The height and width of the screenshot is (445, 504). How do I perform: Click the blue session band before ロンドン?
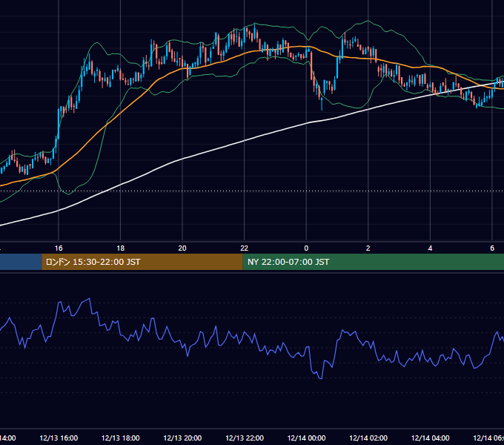tap(21, 262)
